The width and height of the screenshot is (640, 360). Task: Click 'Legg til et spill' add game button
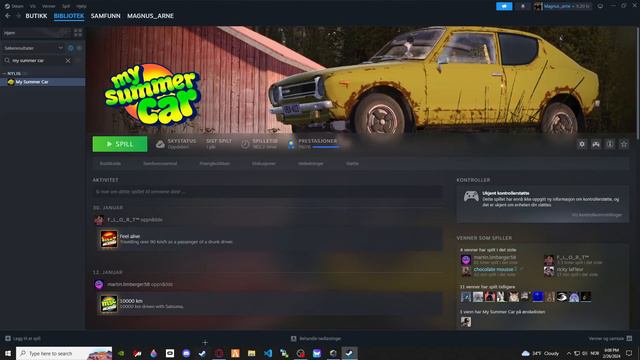[x=22, y=338]
